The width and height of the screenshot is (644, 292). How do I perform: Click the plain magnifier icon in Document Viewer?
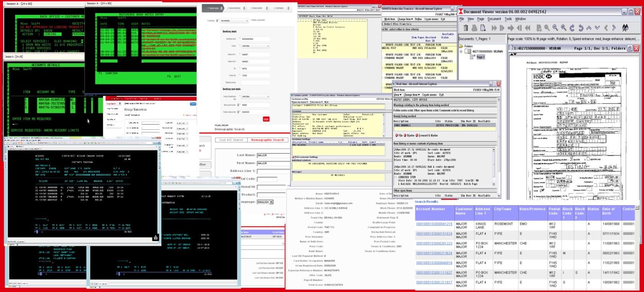click(x=547, y=28)
